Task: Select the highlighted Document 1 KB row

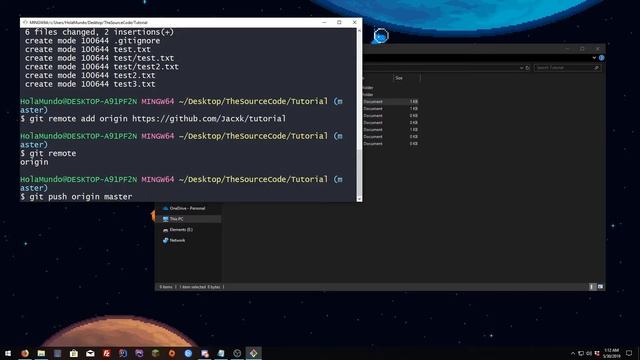Action: (x=391, y=102)
